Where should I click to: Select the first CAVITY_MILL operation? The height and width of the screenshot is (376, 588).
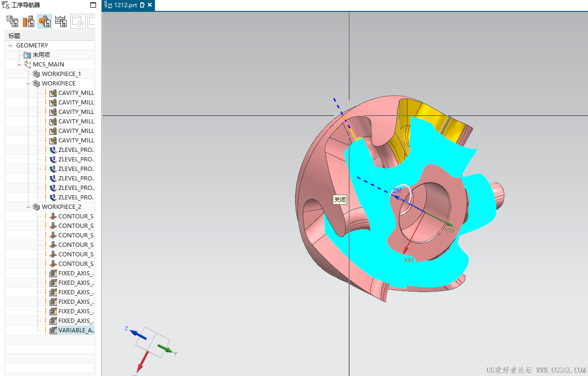[x=76, y=93]
